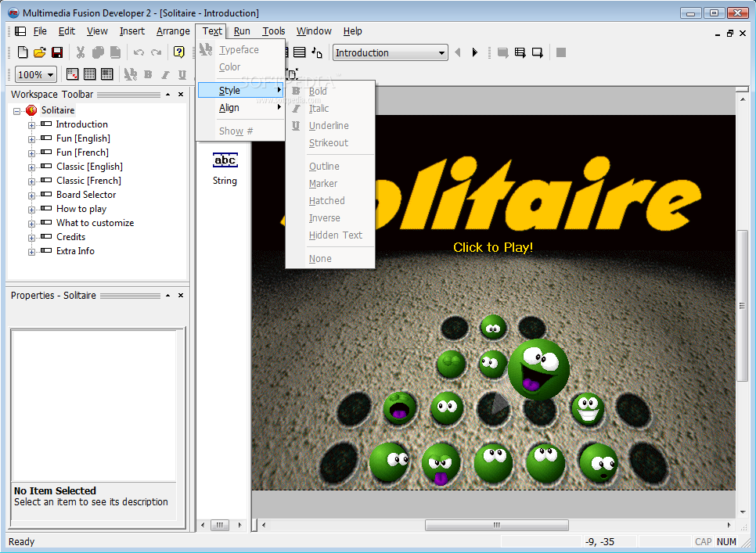Click the editor icon left of File
The width and height of the screenshot is (756, 553).
[20, 31]
